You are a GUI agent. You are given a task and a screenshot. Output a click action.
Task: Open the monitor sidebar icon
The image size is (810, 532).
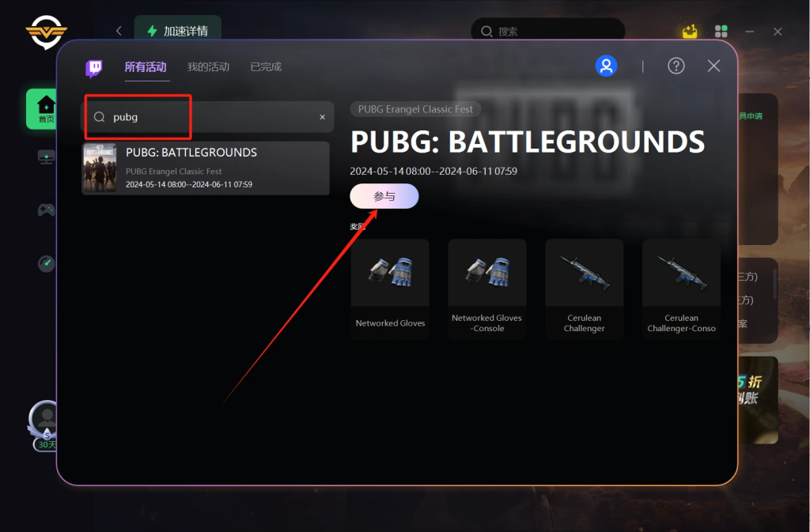(x=46, y=157)
